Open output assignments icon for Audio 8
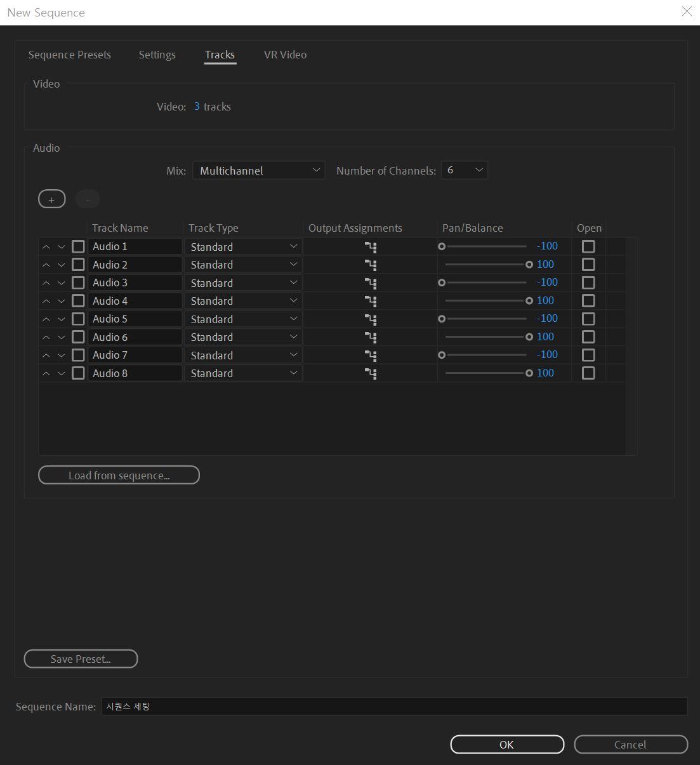700x765 pixels. point(371,373)
